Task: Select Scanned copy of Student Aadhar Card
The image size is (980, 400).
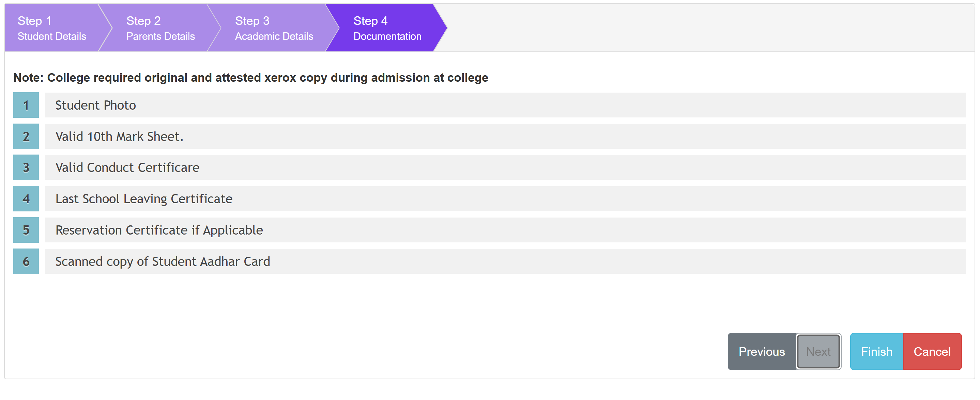Action: [505, 261]
